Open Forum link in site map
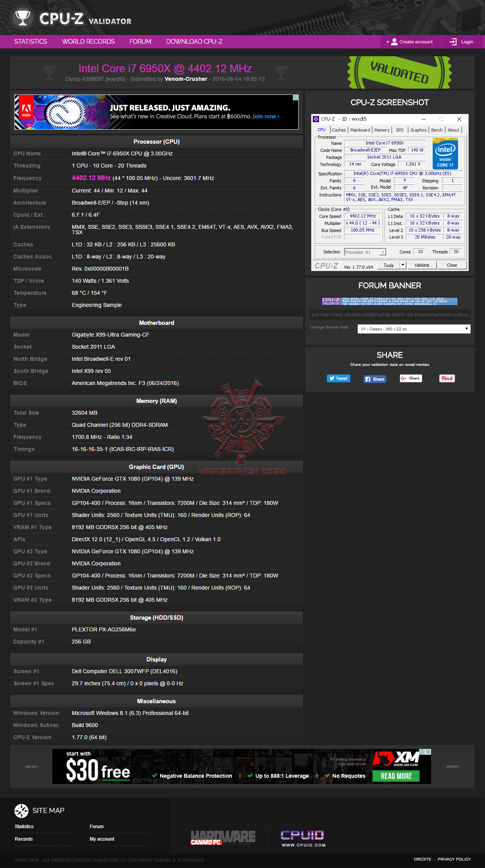This screenshot has height=868, width=485. coord(96,827)
